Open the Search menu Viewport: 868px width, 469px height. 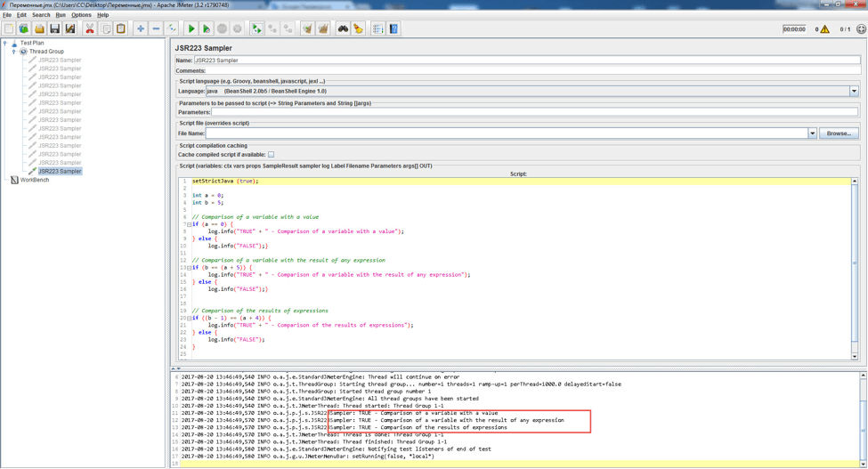(41, 15)
